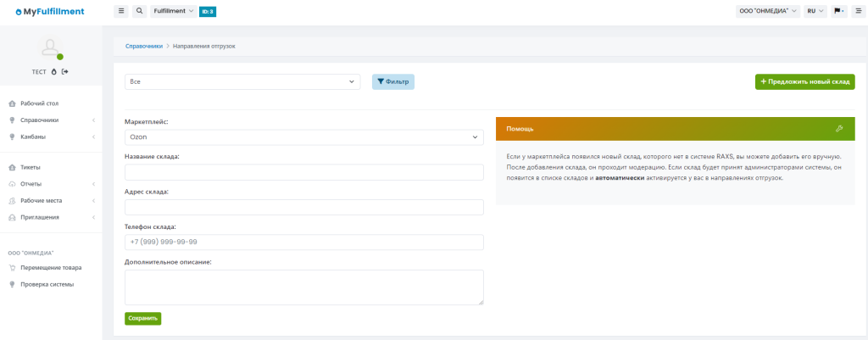
Task: Expand Справочники in the sidebar
Action: pos(51,120)
